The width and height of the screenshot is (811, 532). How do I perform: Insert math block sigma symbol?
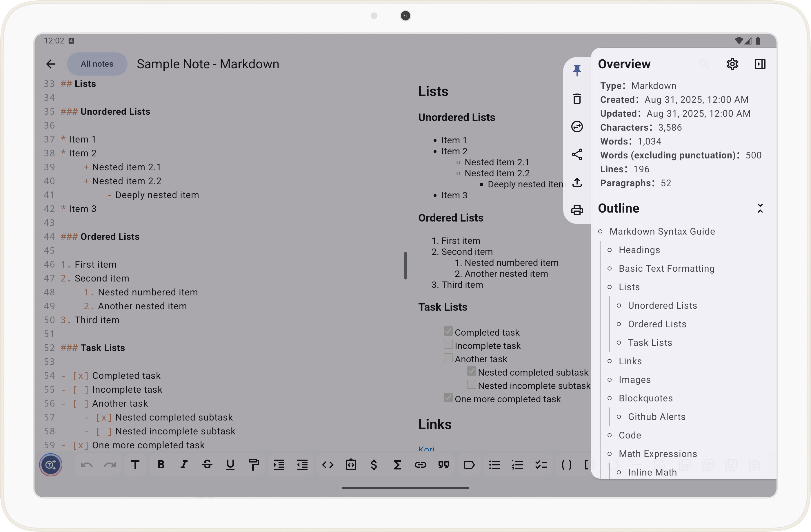pos(397,465)
